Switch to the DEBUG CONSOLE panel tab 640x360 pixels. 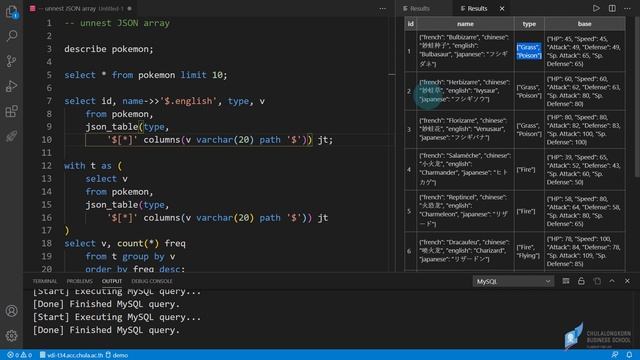[152, 281]
